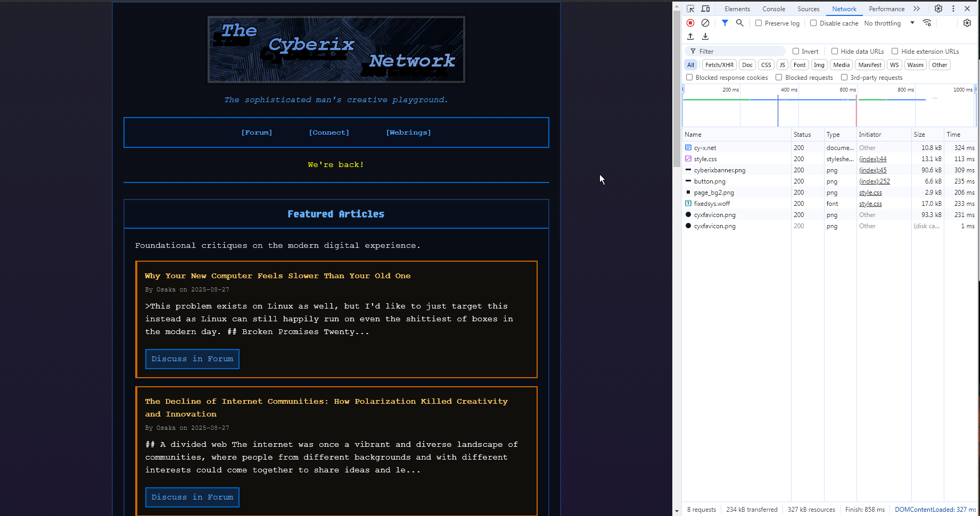This screenshot has width=980, height=516.
Task: Click the first Discuss in Forum button
Action: [x=192, y=359]
